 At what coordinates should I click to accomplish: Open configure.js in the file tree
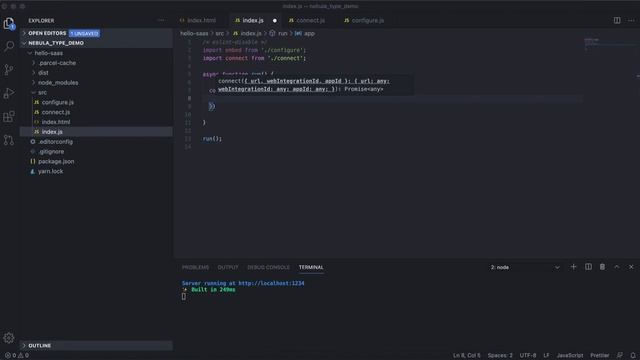(x=96, y=102)
